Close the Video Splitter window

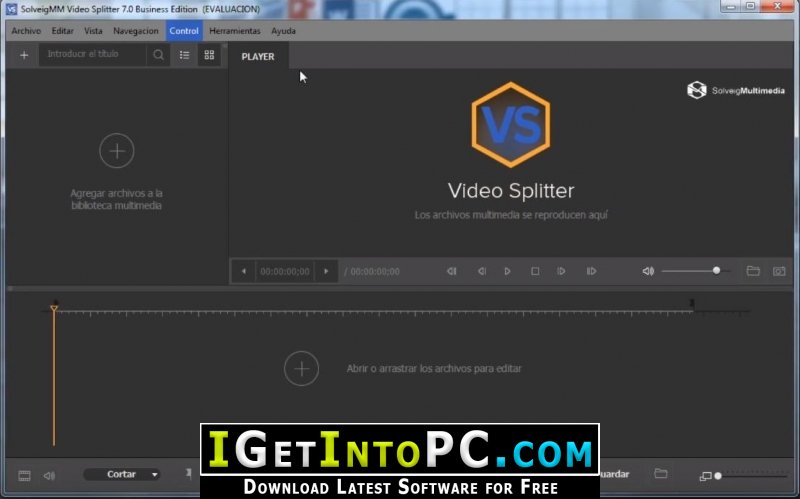click(x=778, y=6)
